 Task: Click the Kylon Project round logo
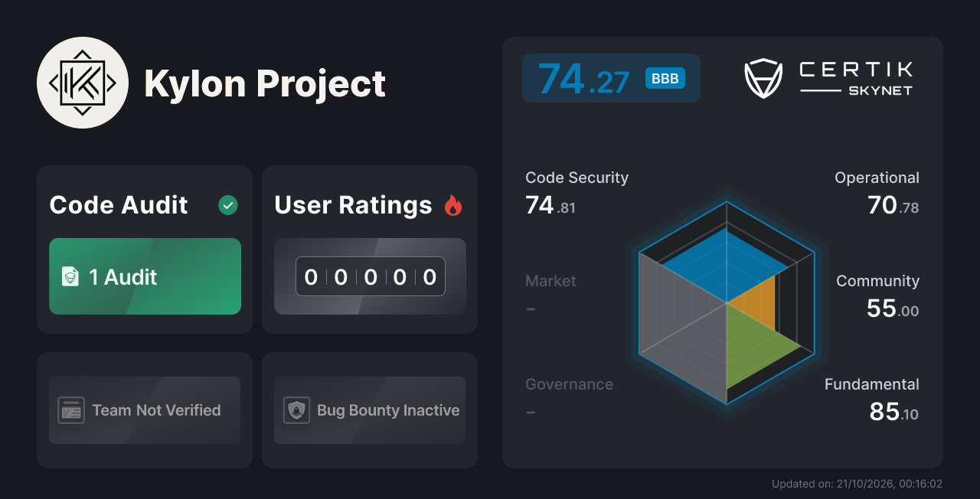(x=83, y=83)
